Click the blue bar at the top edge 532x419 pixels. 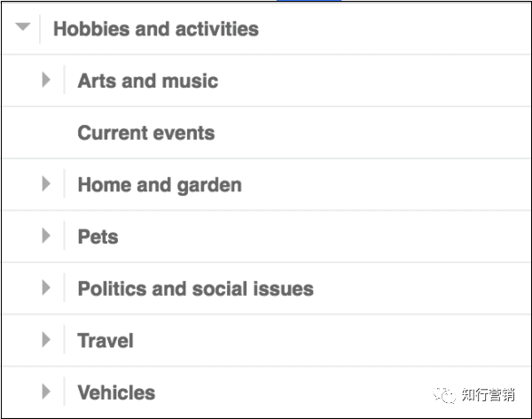(x=308, y=2)
